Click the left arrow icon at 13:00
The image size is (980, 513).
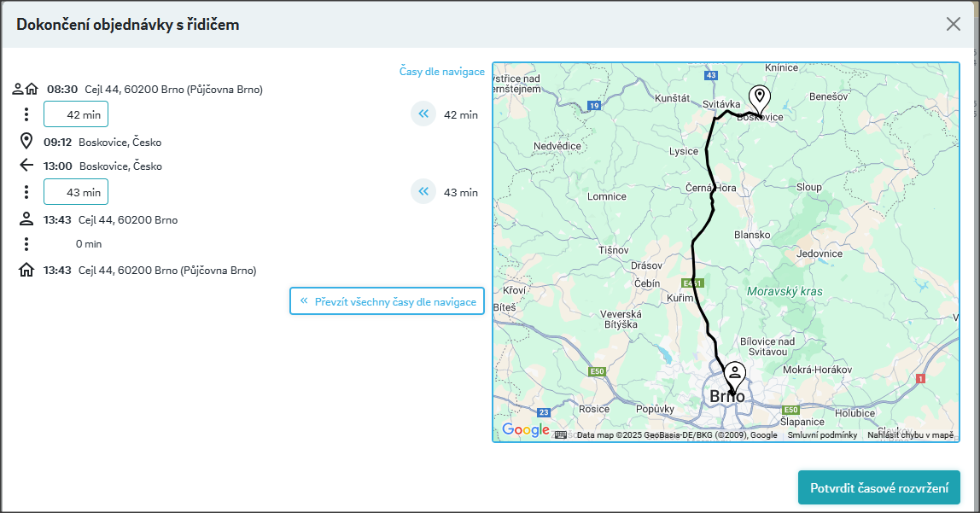[x=26, y=166]
